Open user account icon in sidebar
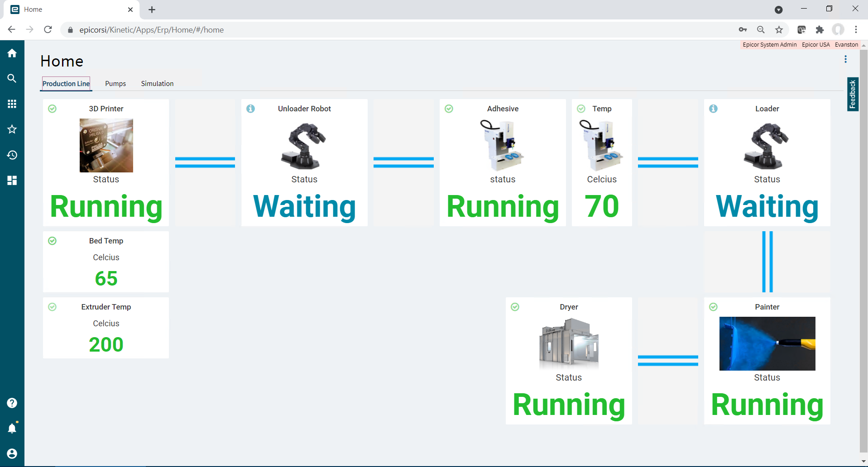868x467 pixels. (x=12, y=454)
